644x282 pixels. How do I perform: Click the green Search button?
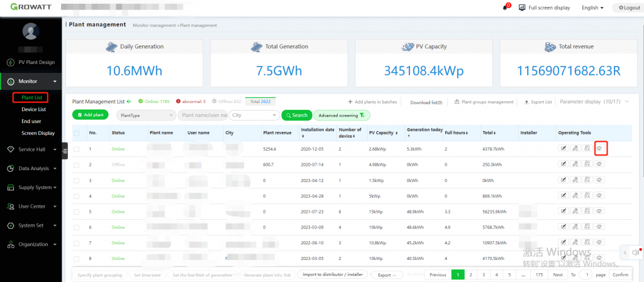click(297, 115)
